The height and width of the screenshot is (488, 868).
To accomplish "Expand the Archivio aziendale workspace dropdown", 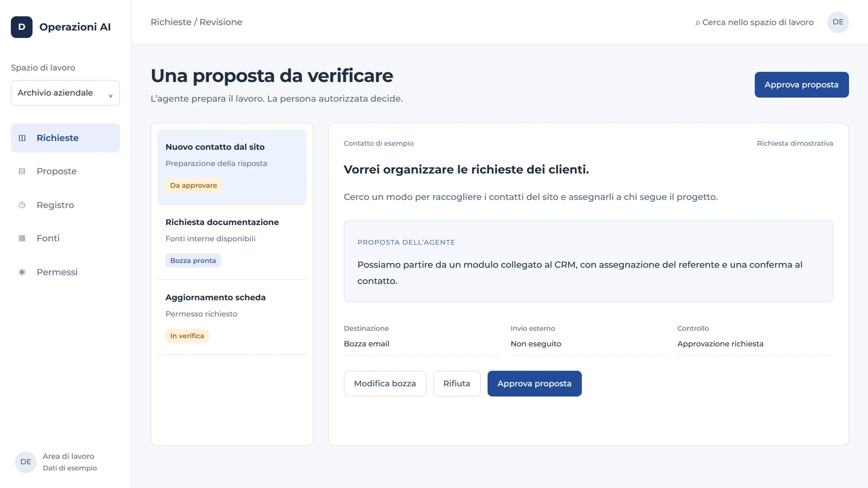I will click(x=65, y=93).
